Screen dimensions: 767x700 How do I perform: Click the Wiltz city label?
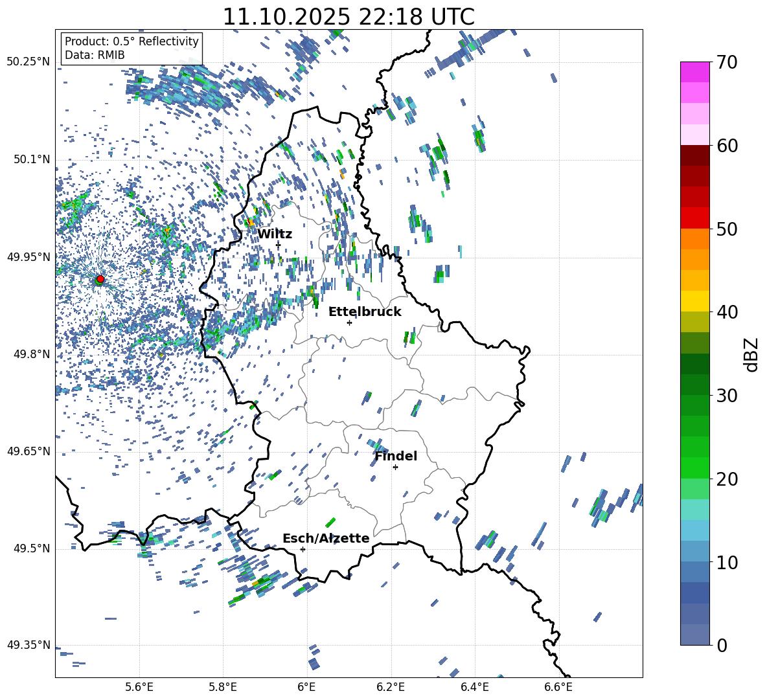pyautogui.click(x=275, y=234)
